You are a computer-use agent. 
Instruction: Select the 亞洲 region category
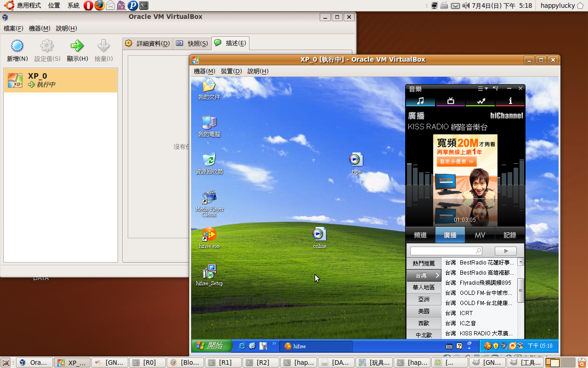[x=424, y=299]
